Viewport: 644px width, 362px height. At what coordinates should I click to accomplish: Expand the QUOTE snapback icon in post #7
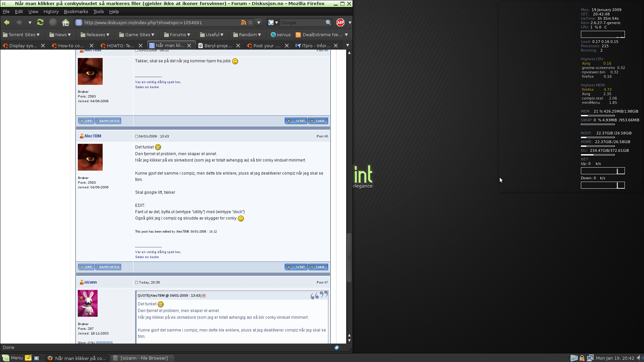click(x=204, y=296)
